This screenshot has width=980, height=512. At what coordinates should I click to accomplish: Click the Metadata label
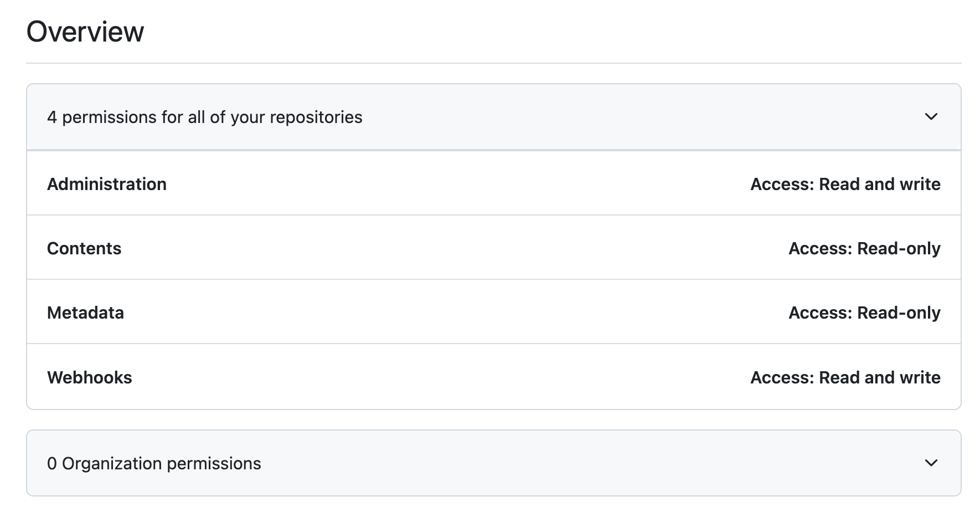point(85,313)
